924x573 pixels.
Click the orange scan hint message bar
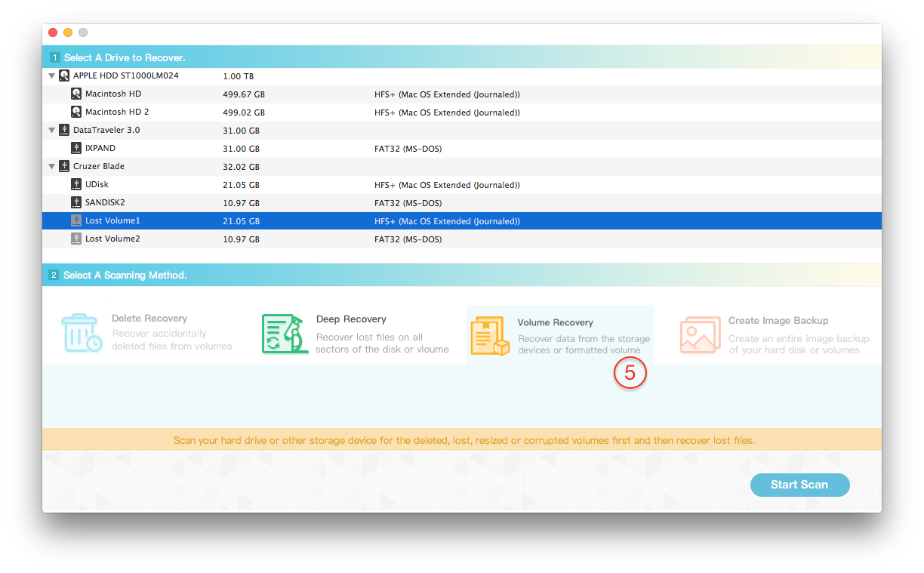click(462, 440)
